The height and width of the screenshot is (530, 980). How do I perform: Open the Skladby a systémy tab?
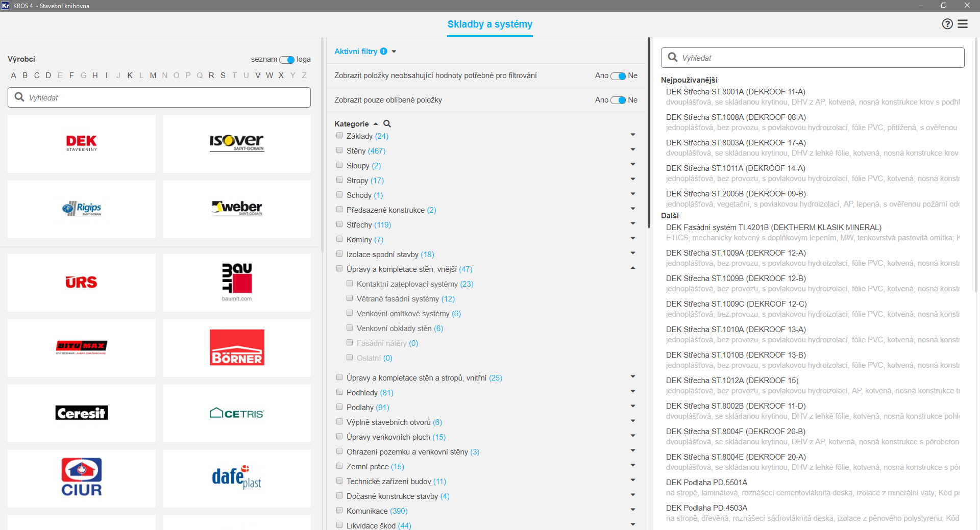(x=489, y=24)
